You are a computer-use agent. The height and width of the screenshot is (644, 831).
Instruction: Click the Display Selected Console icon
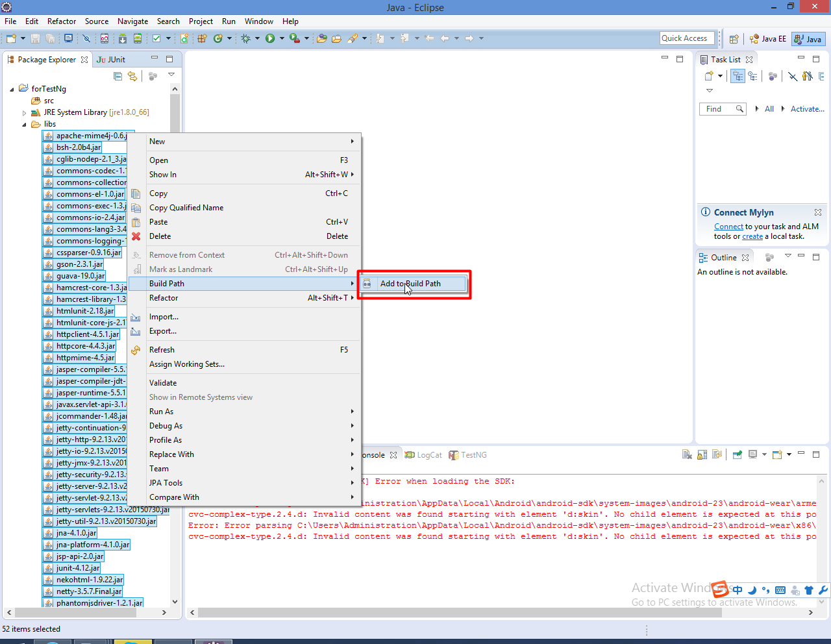752,454
